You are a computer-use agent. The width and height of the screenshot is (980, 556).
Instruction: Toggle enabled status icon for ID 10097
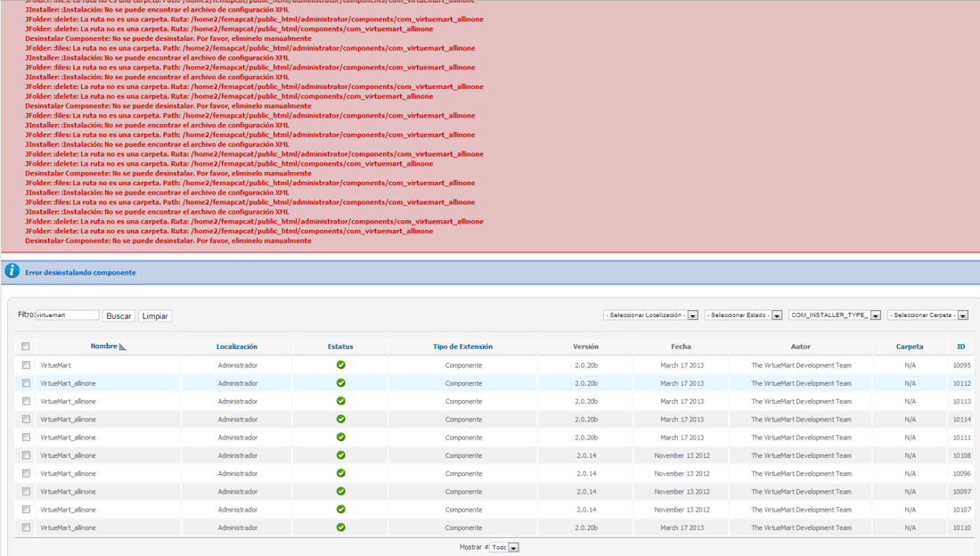pyautogui.click(x=340, y=492)
